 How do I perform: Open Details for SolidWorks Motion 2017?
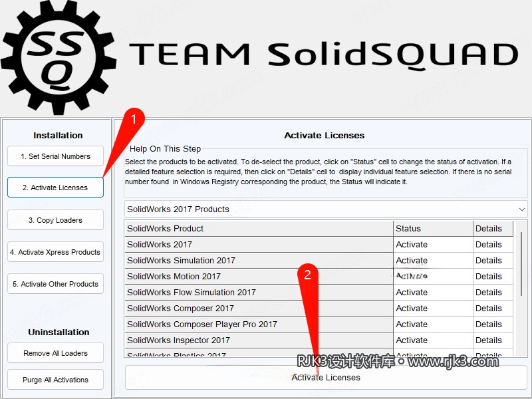pyautogui.click(x=493, y=276)
